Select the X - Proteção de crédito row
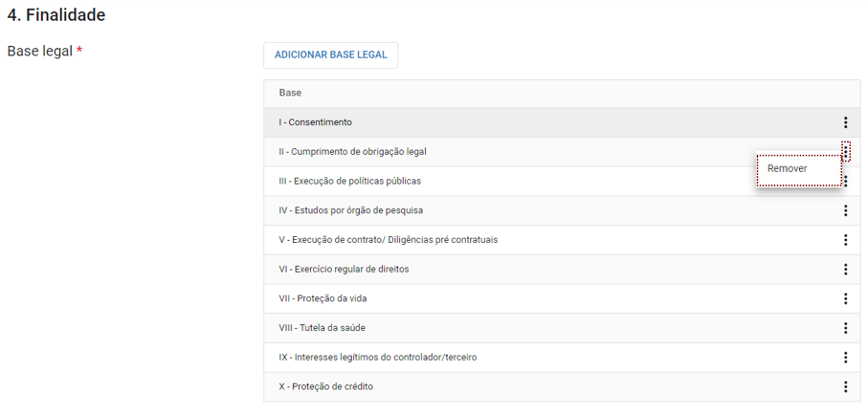 pos(562,386)
